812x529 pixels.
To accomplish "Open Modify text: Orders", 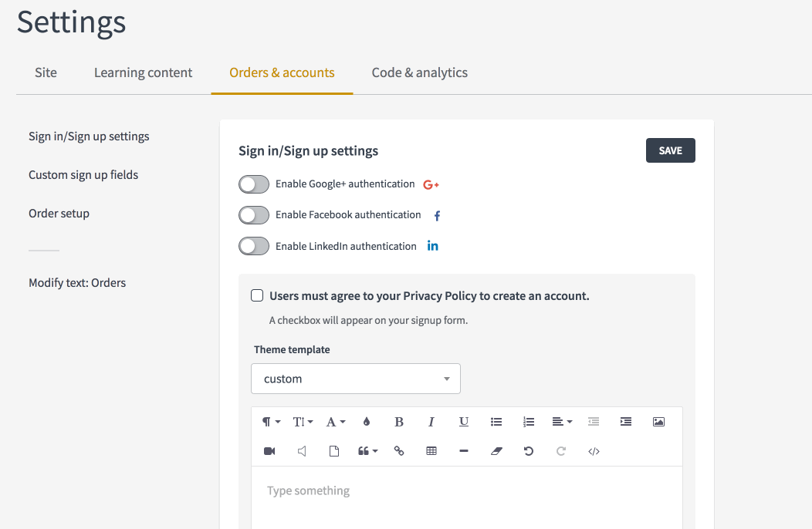I will pyautogui.click(x=77, y=282).
